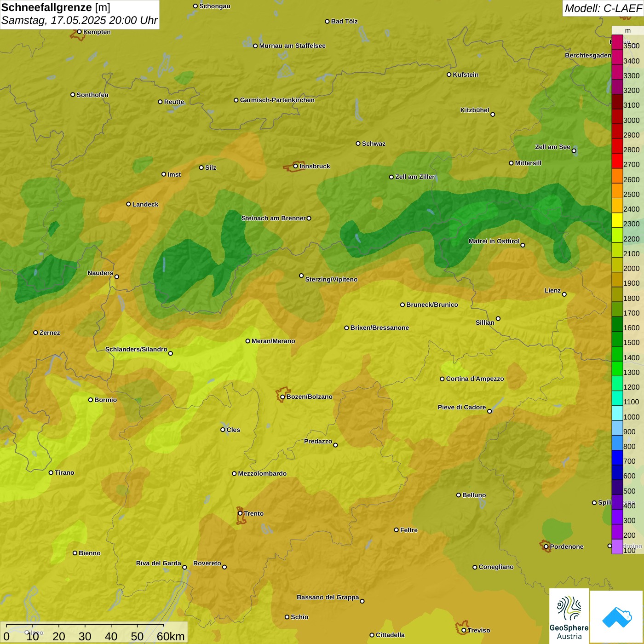
Task: Click the Schwaz location dot
Action: (358, 144)
